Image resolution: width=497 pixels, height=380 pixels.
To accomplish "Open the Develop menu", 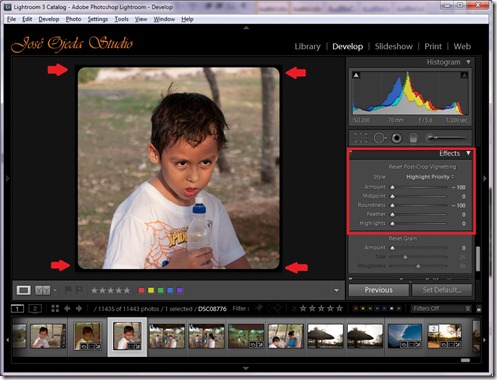I will [x=49, y=19].
